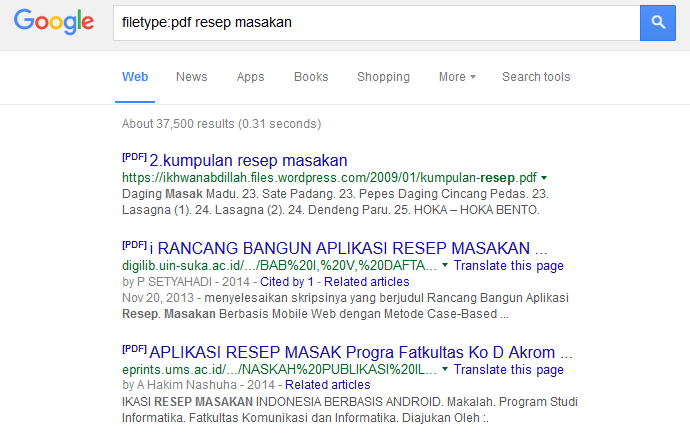Screen dimensions: 690x448
Task: Click the blue search magnifier button
Action: coord(657,23)
